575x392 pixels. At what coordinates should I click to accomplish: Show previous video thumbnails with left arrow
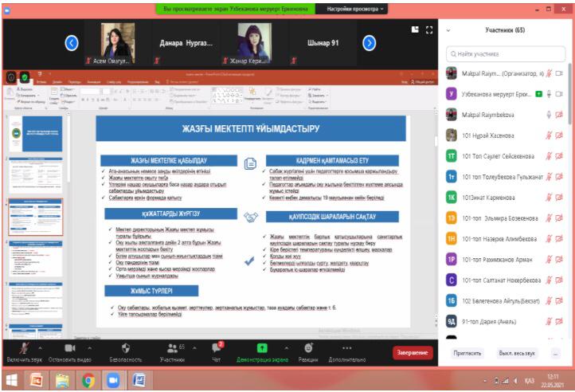coord(72,43)
